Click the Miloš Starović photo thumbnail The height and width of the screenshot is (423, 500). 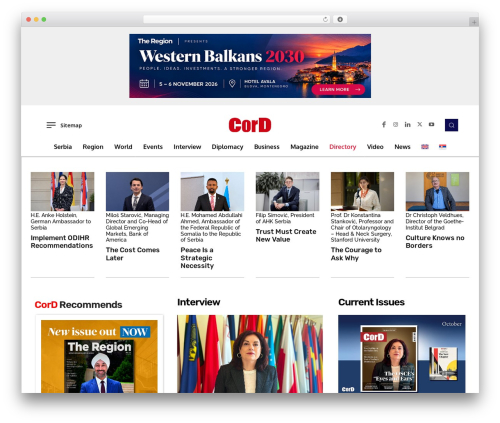click(x=137, y=191)
